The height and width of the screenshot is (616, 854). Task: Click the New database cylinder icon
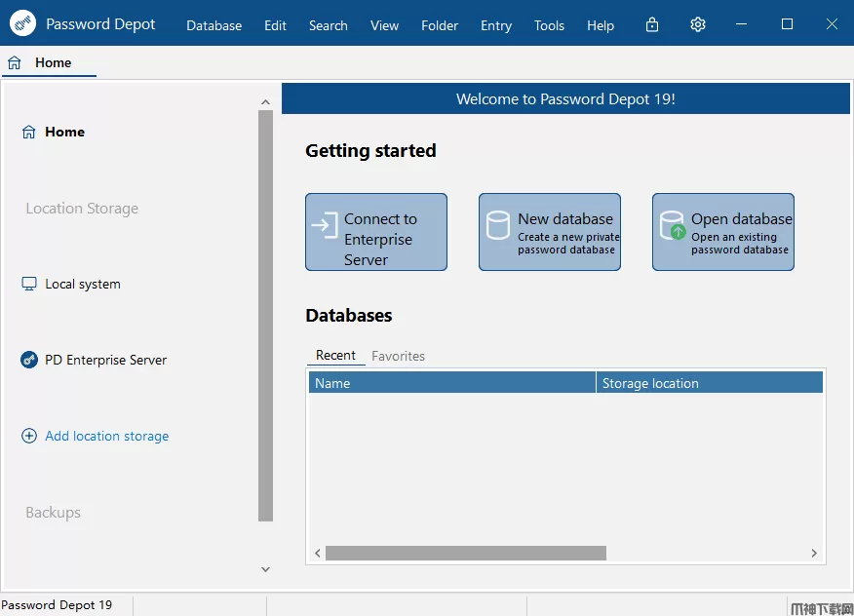pyautogui.click(x=498, y=226)
